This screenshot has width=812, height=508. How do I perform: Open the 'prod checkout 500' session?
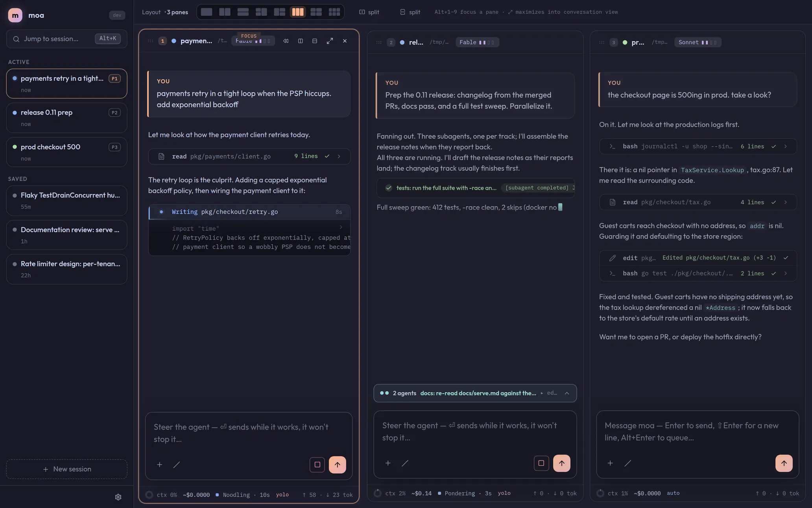(66, 152)
